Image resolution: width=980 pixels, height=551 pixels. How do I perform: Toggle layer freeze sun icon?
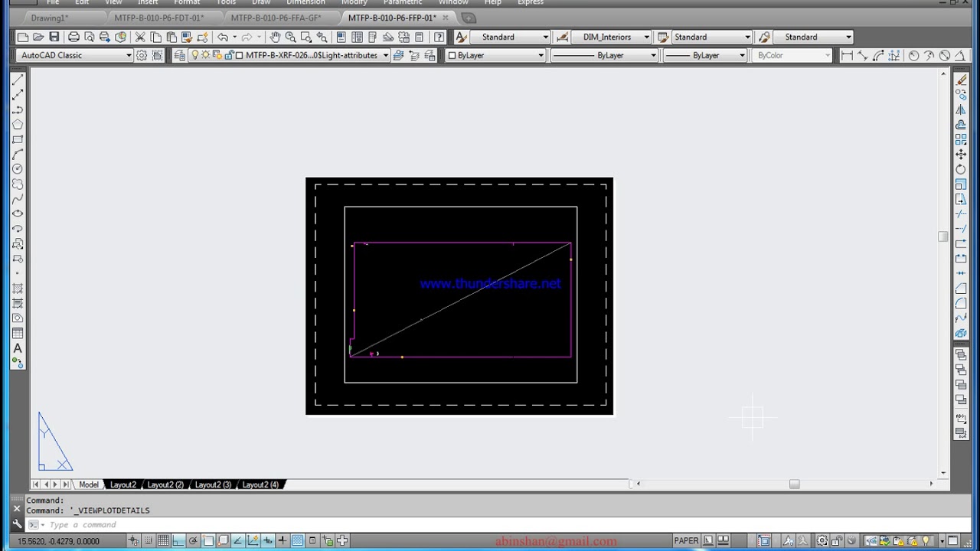205,55
